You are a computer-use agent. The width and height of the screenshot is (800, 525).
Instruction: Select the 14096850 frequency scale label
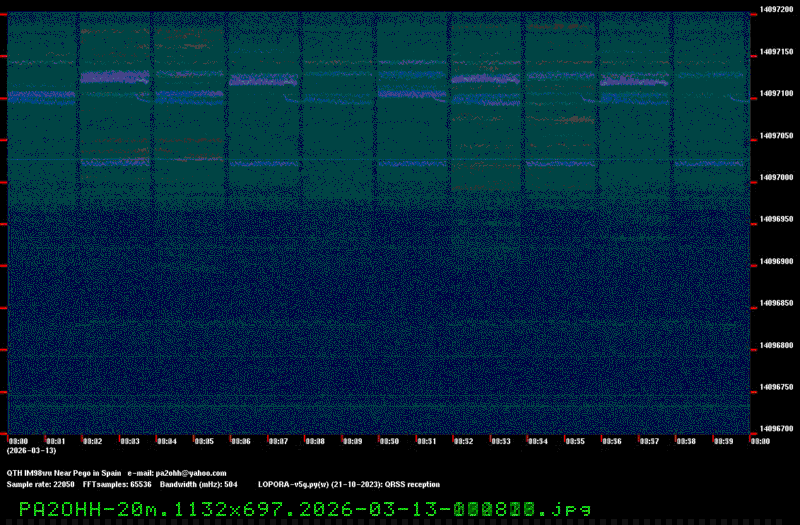[776, 303]
